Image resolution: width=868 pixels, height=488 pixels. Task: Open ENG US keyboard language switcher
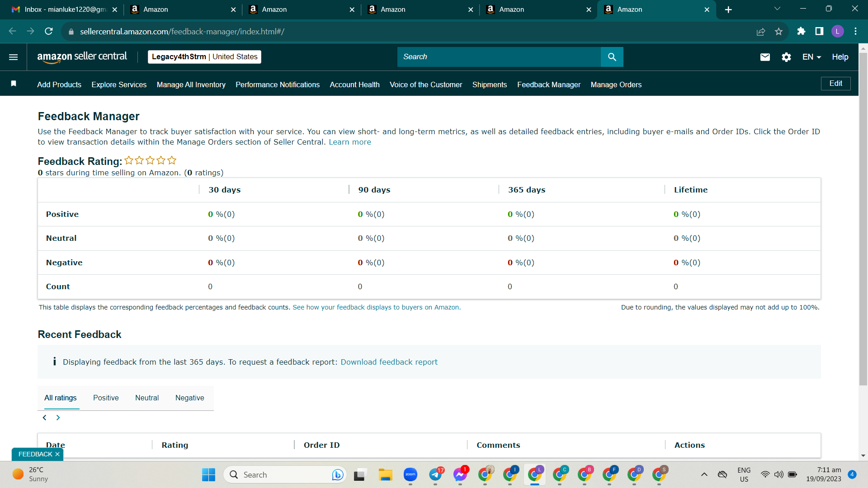[x=744, y=474]
